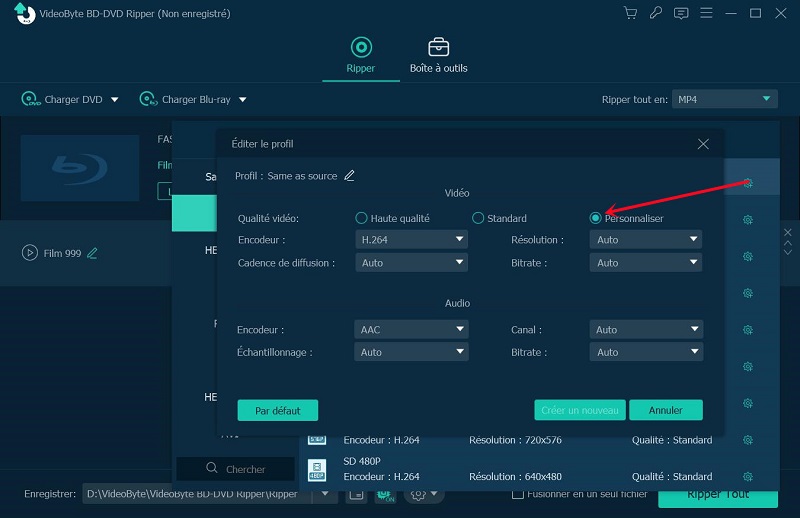The height and width of the screenshot is (518, 800).
Task: Click the Enregistrer output path field
Action: coord(197,494)
